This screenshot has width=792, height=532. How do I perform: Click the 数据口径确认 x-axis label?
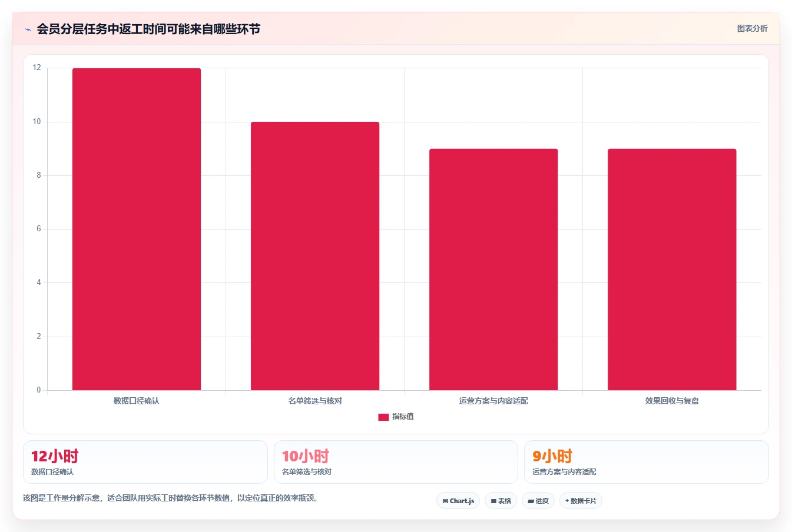(x=137, y=401)
